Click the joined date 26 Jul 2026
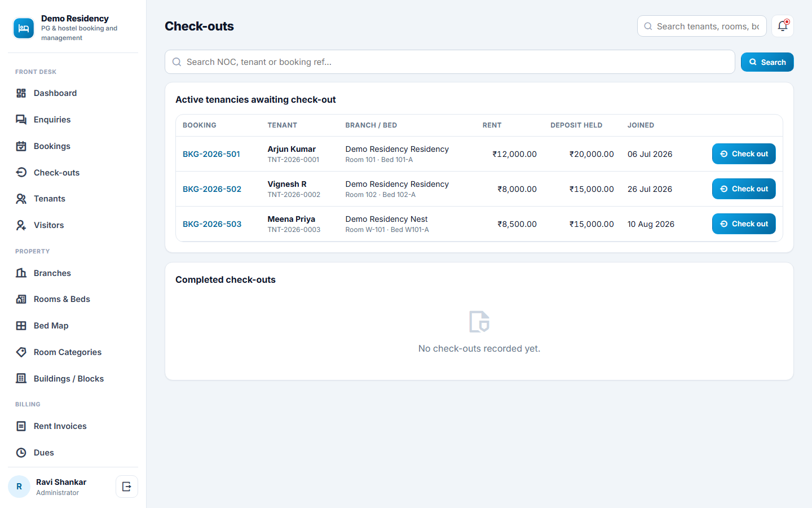The image size is (812, 508). click(650, 189)
